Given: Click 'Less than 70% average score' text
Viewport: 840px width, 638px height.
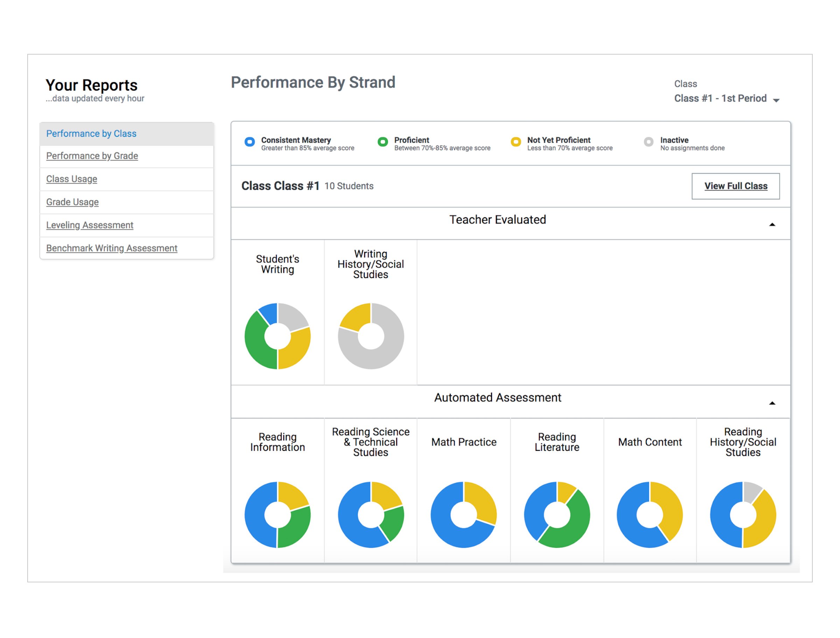Looking at the screenshot, I should (570, 148).
